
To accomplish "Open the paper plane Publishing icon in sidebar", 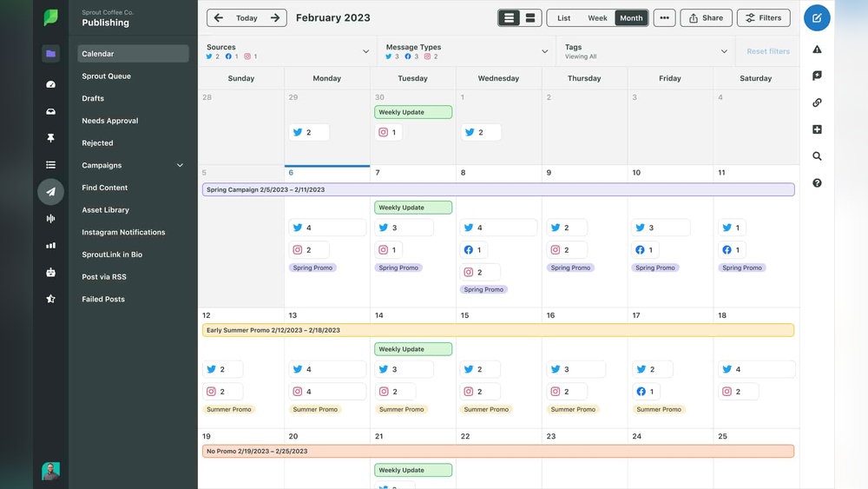I will click(x=50, y=192).
